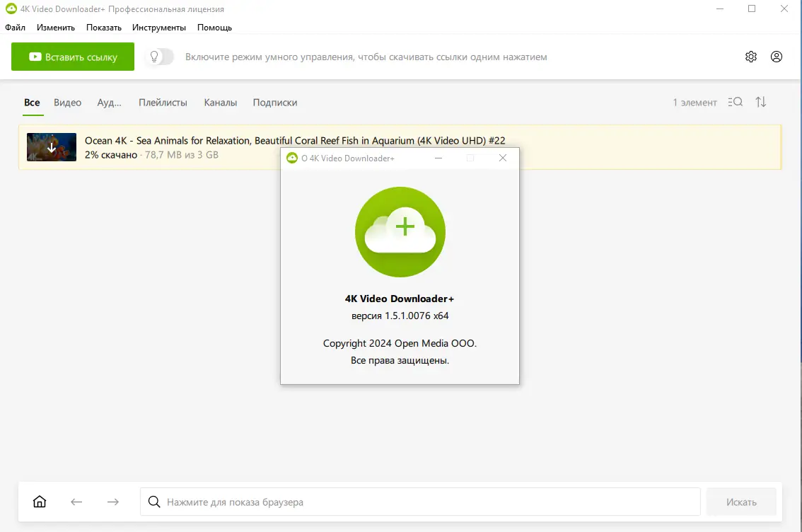The image size is (802, 532).
Task: Toggle smart mode switch
Action: (x=159, y=57)
